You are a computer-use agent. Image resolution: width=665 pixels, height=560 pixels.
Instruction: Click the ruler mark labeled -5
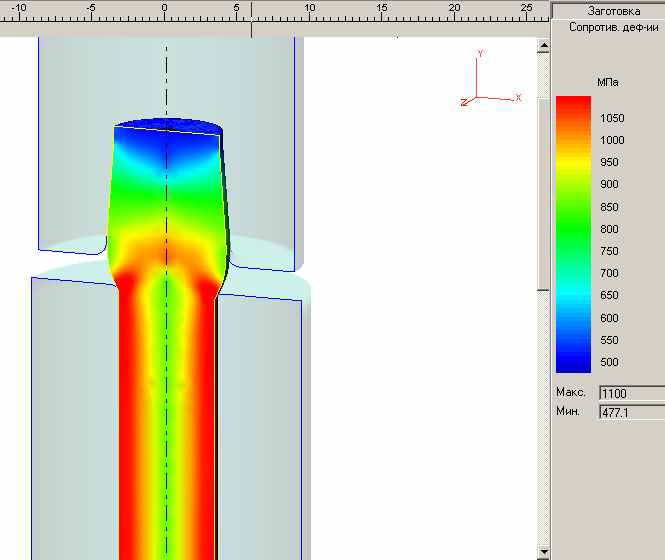click(x=90, y=8)
